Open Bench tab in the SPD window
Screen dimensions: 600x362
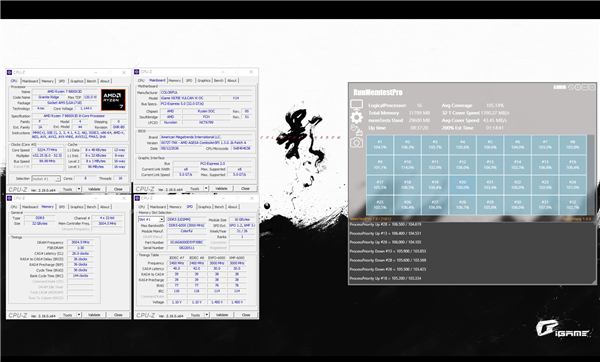(219, 207)
